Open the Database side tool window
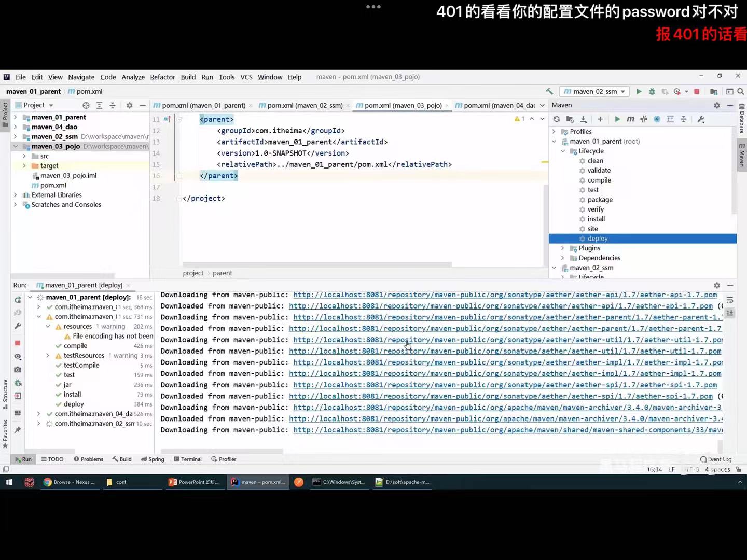The width and height of the screenshot is (747, 560). point(742,119)
